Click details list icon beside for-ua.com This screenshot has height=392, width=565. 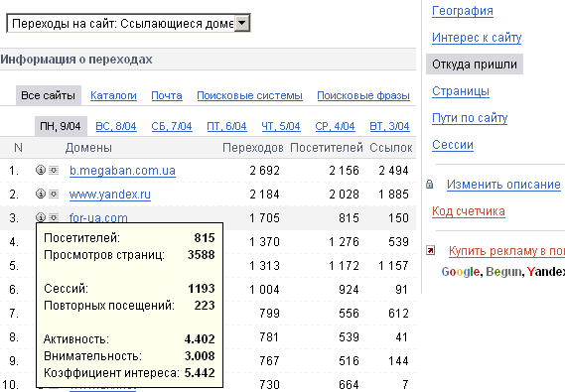point(54,217)
